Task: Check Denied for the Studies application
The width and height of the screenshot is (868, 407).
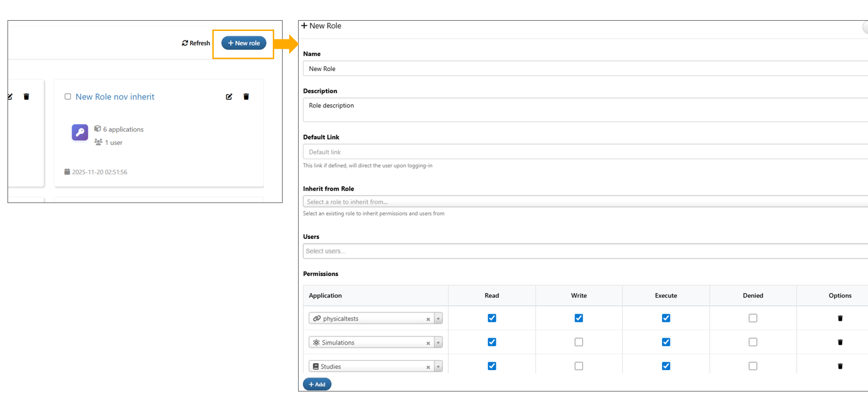Action: pos(753,366)
